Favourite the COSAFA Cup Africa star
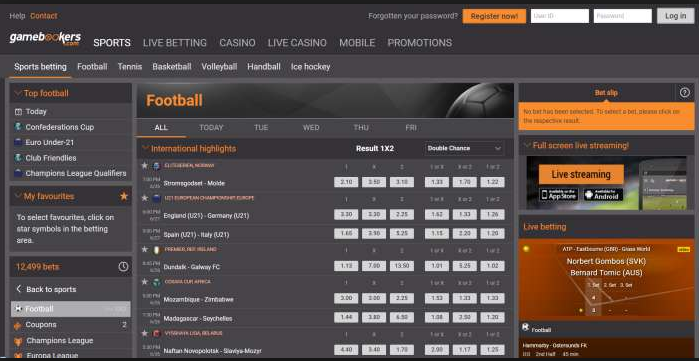This screenshot has width=699, height=361. pos(144,282)
